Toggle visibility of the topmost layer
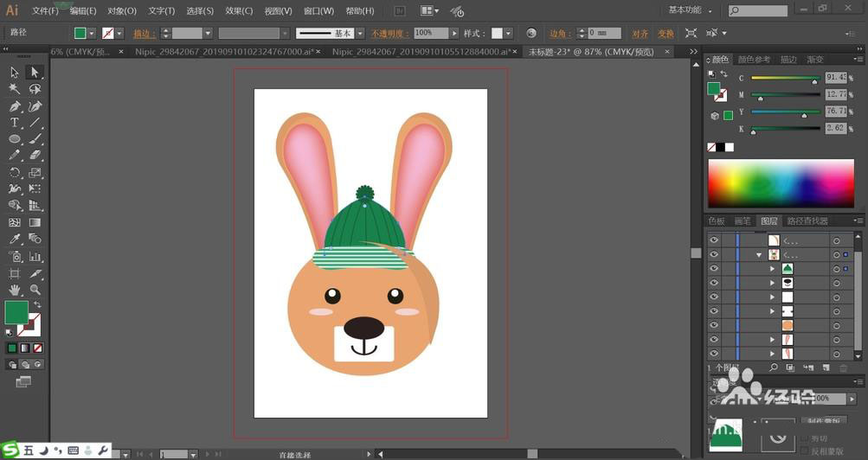868x460 pixels. [714, 240]
